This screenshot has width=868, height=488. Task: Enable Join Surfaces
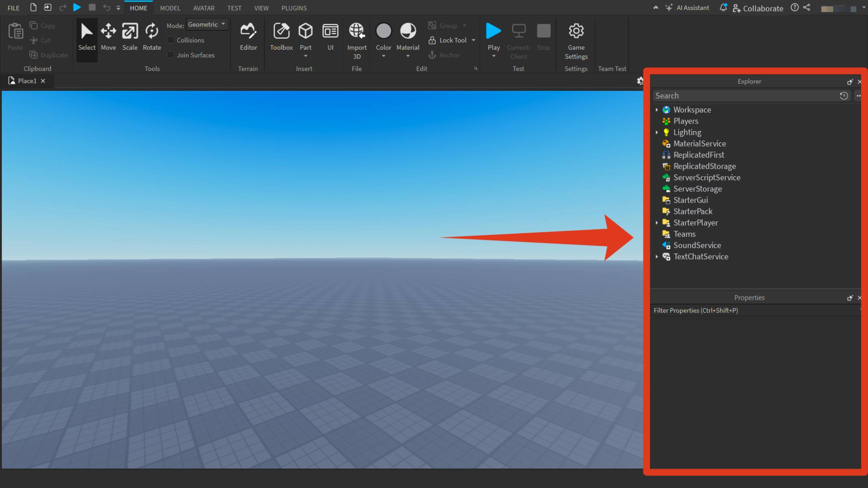170,55
